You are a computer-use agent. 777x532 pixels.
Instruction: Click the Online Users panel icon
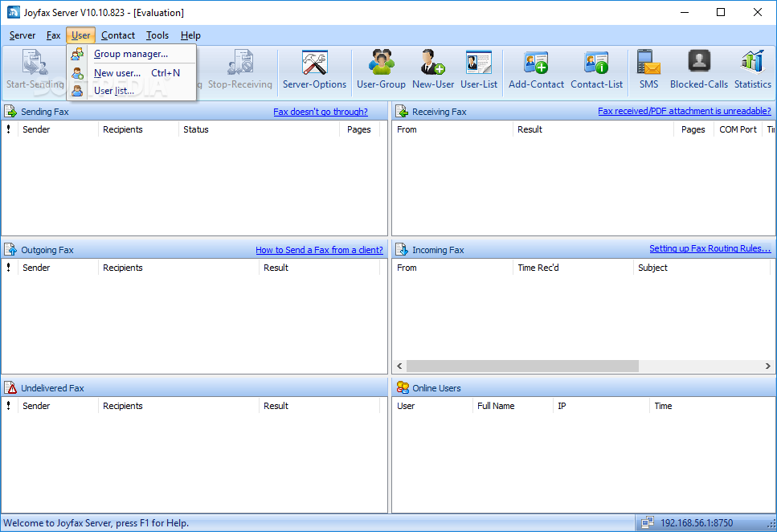[x=403, y=387]
